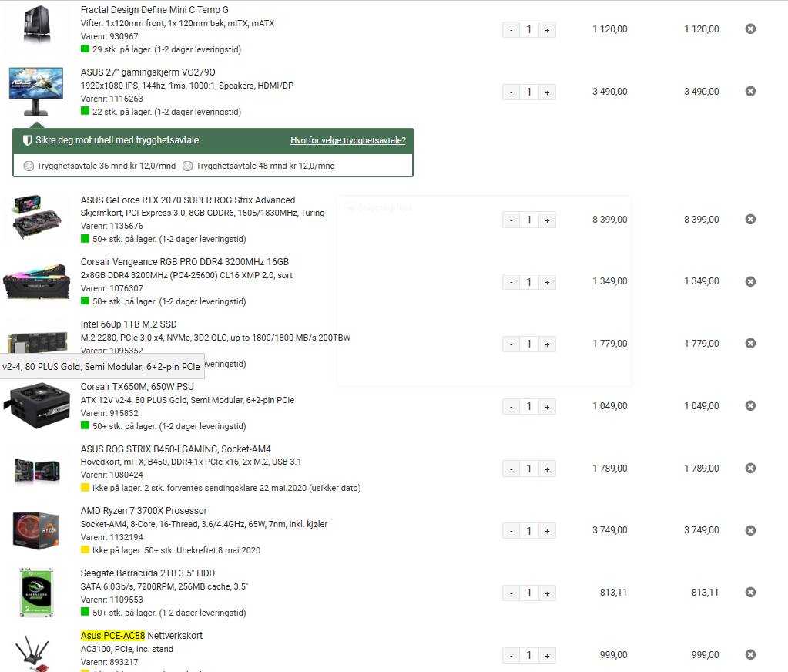Image resolution: width=788 pixels, height=672 pixels.
Task: Open ASUS GeForce RTX 2070 SUPER product link
Action: [x=188, y=200]
